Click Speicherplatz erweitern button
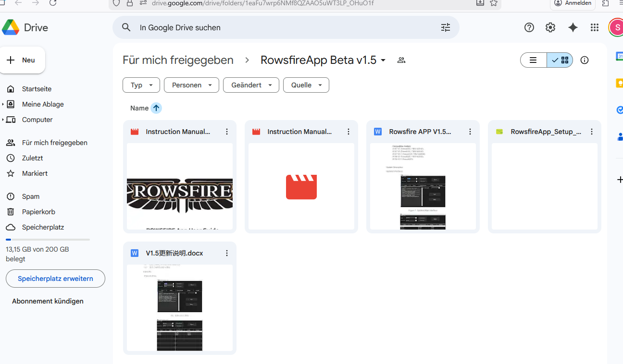The width and height of the screenshot is (623, 364). coord(55,279)
